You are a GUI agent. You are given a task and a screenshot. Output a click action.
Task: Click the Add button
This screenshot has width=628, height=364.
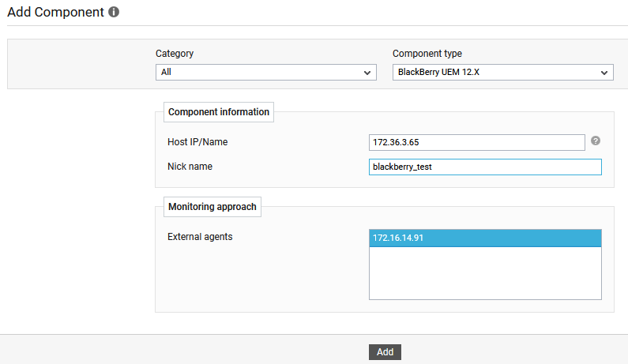click(x=385, y=352)
